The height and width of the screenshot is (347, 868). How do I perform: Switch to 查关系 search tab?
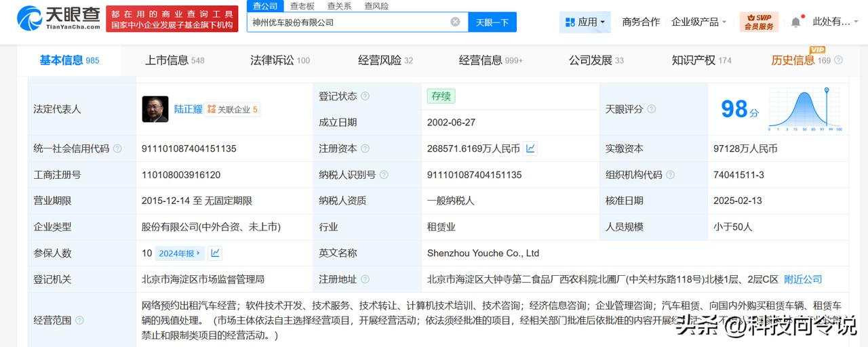[339, 6]
